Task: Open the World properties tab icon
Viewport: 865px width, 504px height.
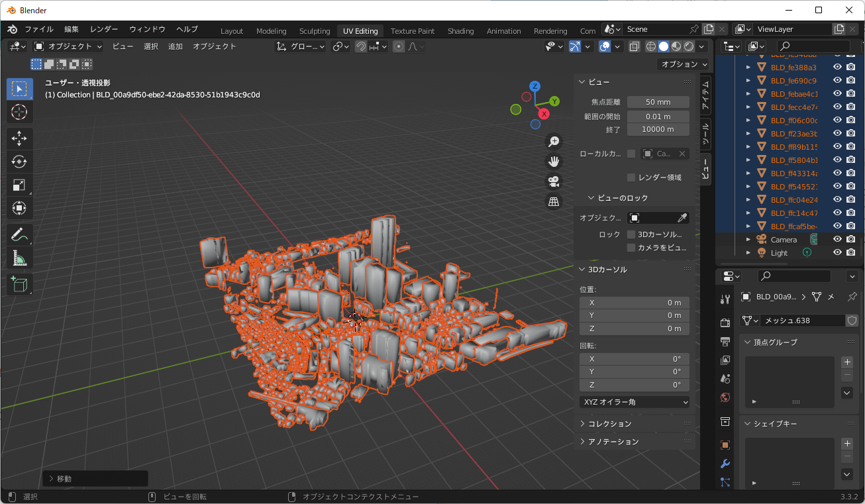Action: pyautogui.click(x=725, y=397)
